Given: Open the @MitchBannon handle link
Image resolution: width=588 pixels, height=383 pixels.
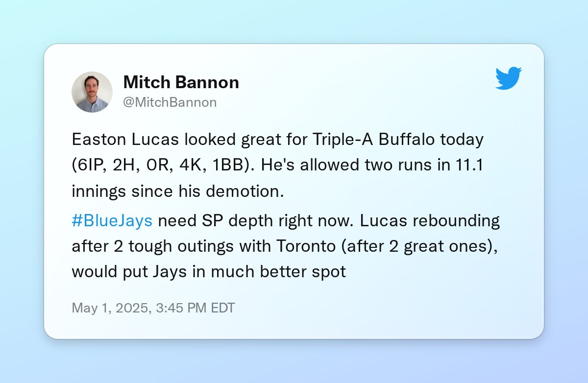Looking at the screenshot, I should [170, 102].
